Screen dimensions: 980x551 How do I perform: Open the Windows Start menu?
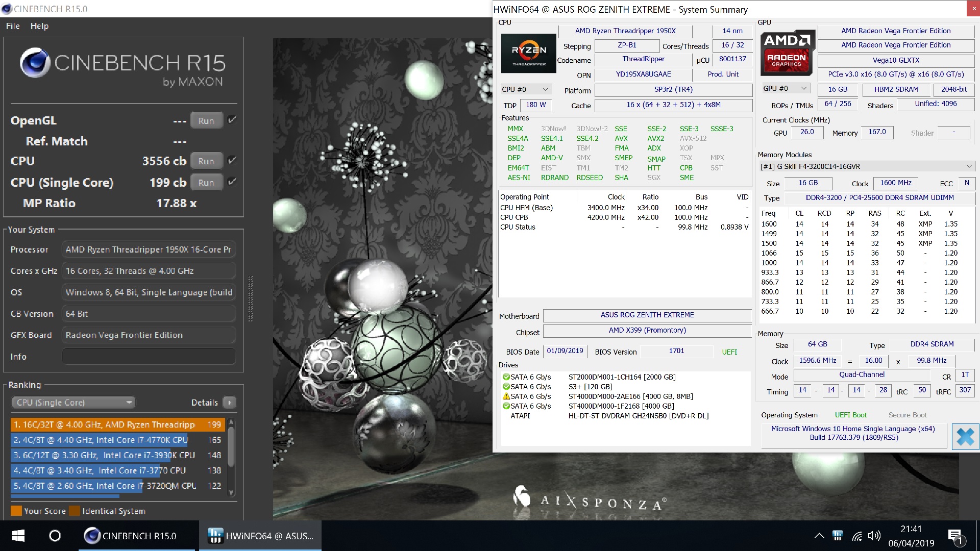click(18, 536)
